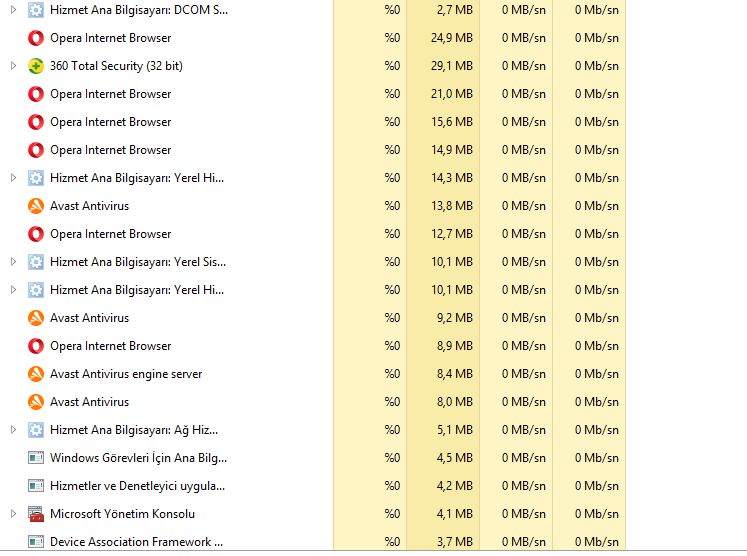The image size is (747, 556).
Task: Click the Opera icon in the 8,9 MB row
Action: point(36,346)
